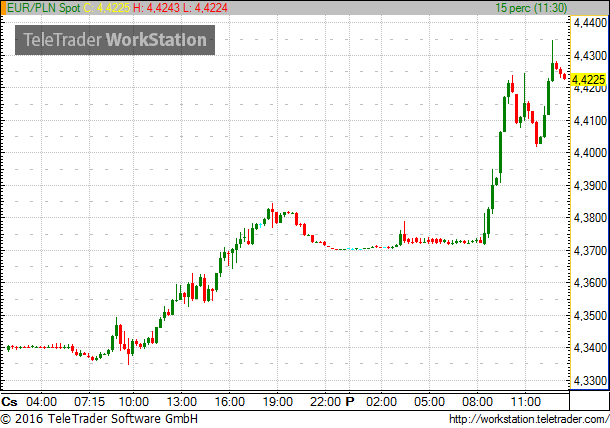This screenshot has width=610, height=428.
Task: Click the 02:00 time axis label
Action: pos(381,402)
